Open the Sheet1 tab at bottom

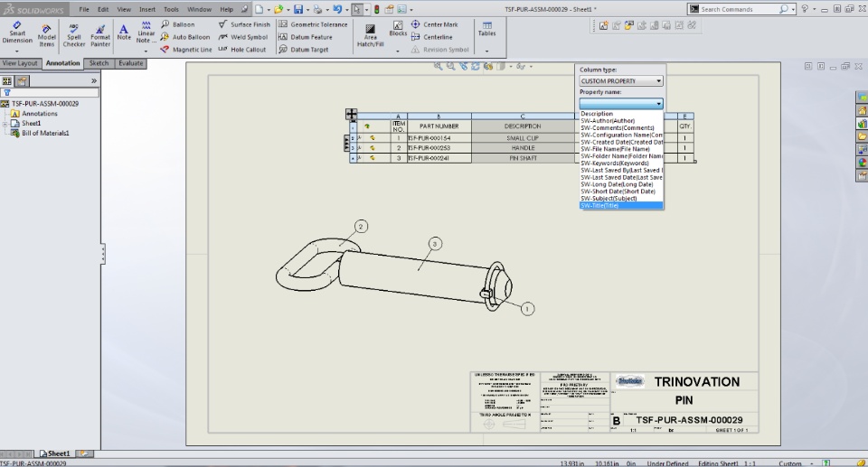(56, 453)
